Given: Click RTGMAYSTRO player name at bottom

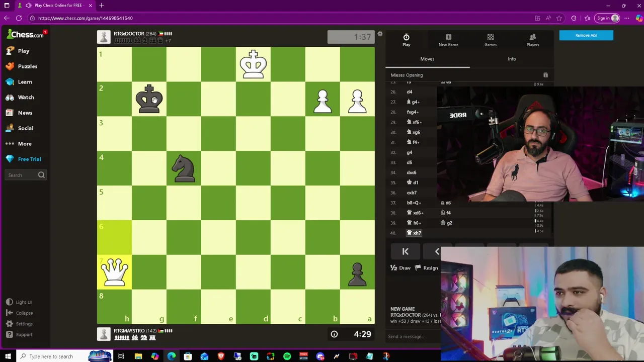Looking at the screenshot, I should point(129,331).
